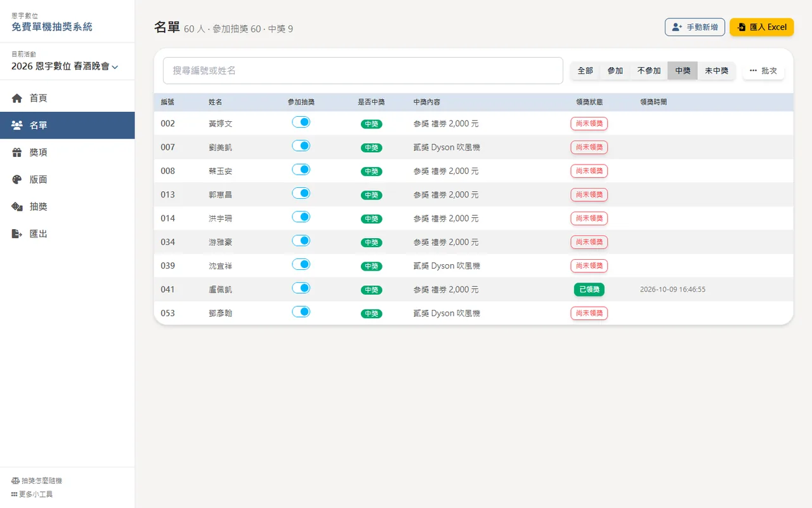The image size is (812, 508).
Task: Click 尚未領獎 button for 沈宜祥
Action: point(589,265)
